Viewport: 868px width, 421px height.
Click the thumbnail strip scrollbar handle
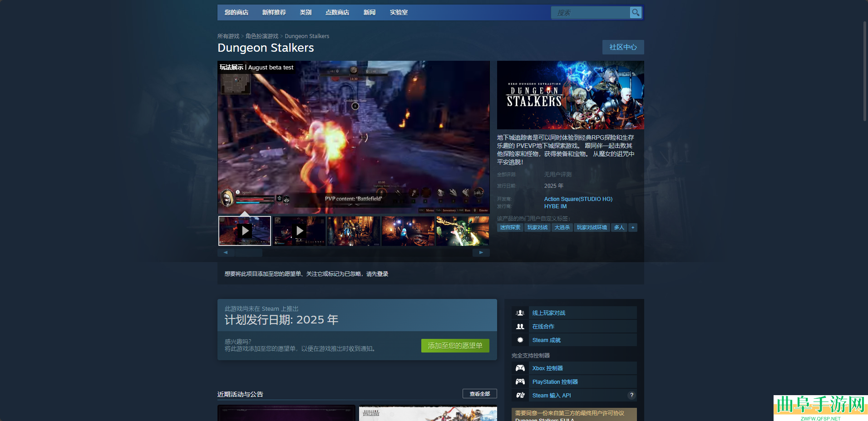coord(249,253)
